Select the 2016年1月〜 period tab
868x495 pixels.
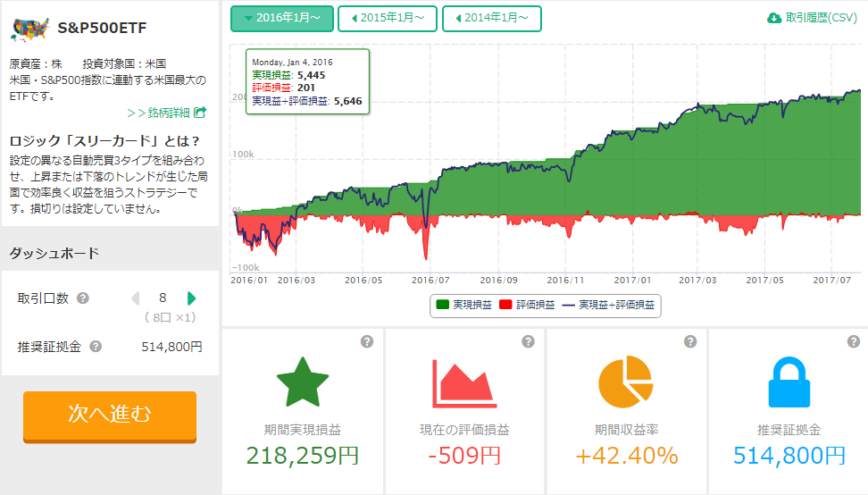[282, 18]
